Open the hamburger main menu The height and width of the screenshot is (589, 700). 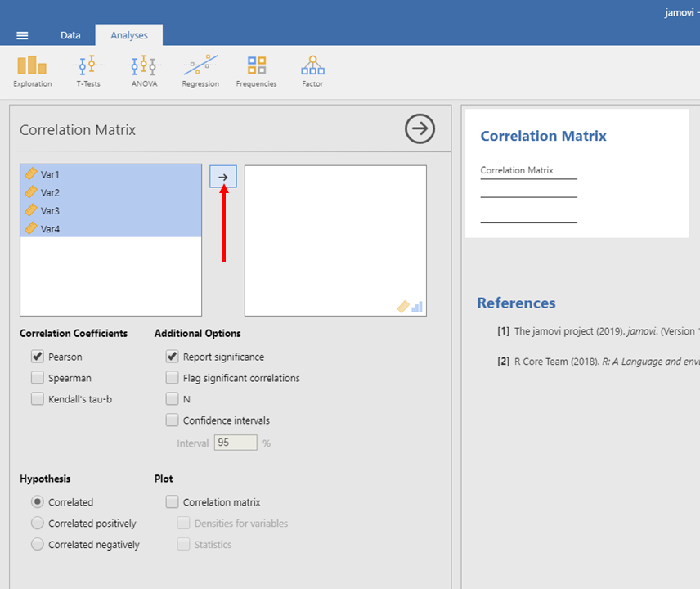[22, 35]
